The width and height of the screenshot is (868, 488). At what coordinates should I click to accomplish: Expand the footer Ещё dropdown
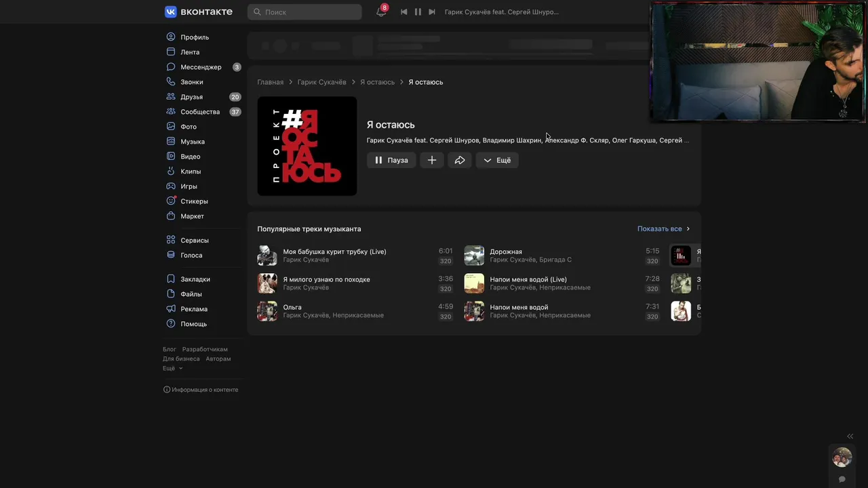point(172,368)
